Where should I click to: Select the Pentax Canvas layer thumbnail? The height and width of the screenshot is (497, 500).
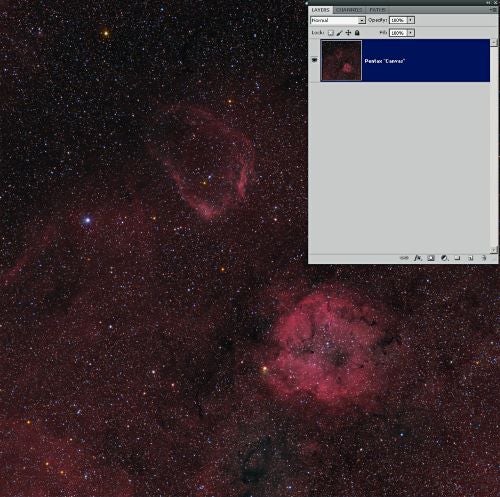coord(341,60)
